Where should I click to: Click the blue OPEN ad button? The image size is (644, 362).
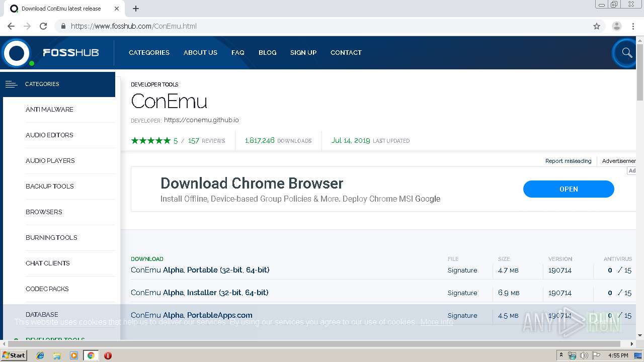pyautogui.click(x=569, y=189)
